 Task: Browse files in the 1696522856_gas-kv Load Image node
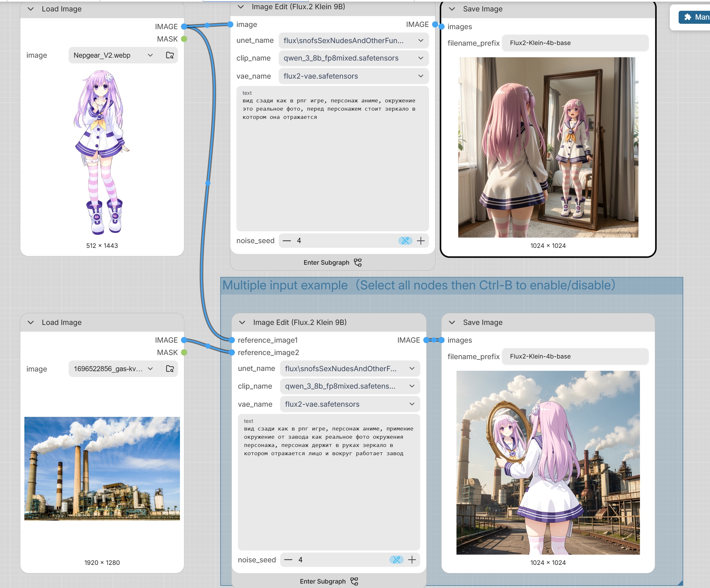coord(170,368)
